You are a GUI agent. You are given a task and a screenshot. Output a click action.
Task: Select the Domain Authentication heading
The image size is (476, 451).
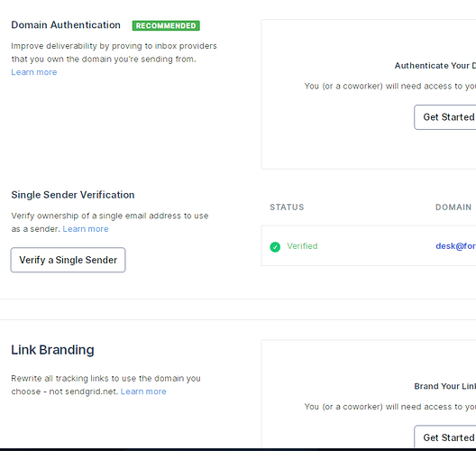[66, 25]
